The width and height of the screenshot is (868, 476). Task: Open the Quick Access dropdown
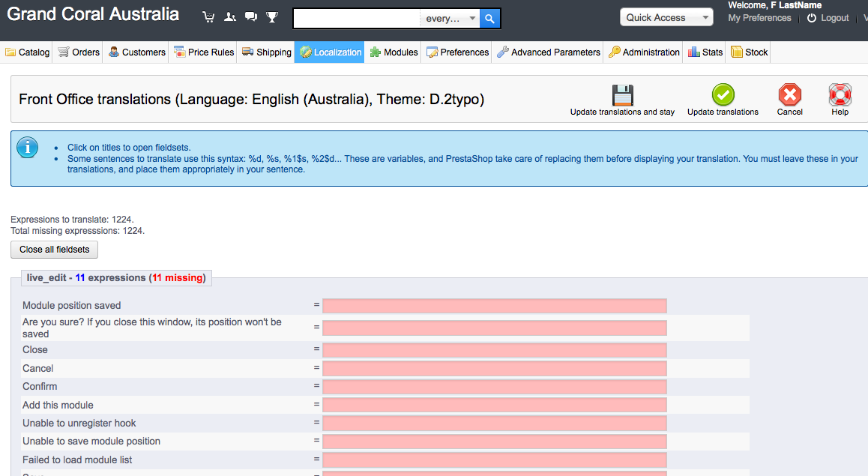[x=666, y=18]
